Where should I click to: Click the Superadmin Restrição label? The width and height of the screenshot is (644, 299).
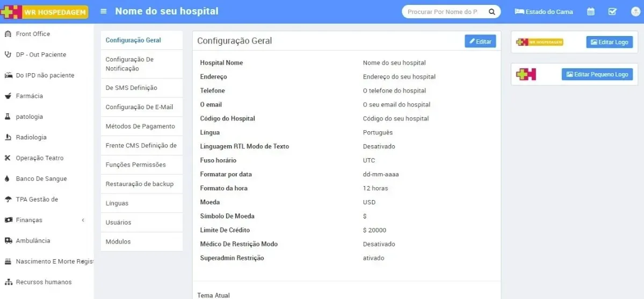pos(232,258)
